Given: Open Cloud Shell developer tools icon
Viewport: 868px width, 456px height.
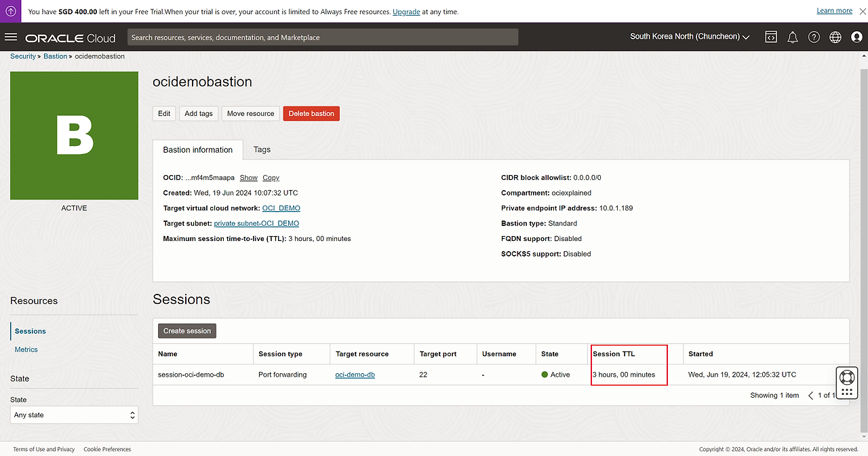Looking at the screenshot, I should [771, 37].
